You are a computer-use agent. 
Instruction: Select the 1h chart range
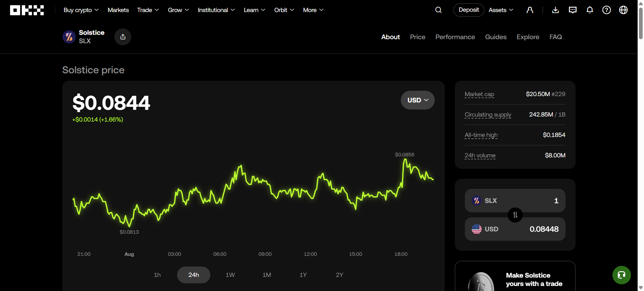coord(157,275)
